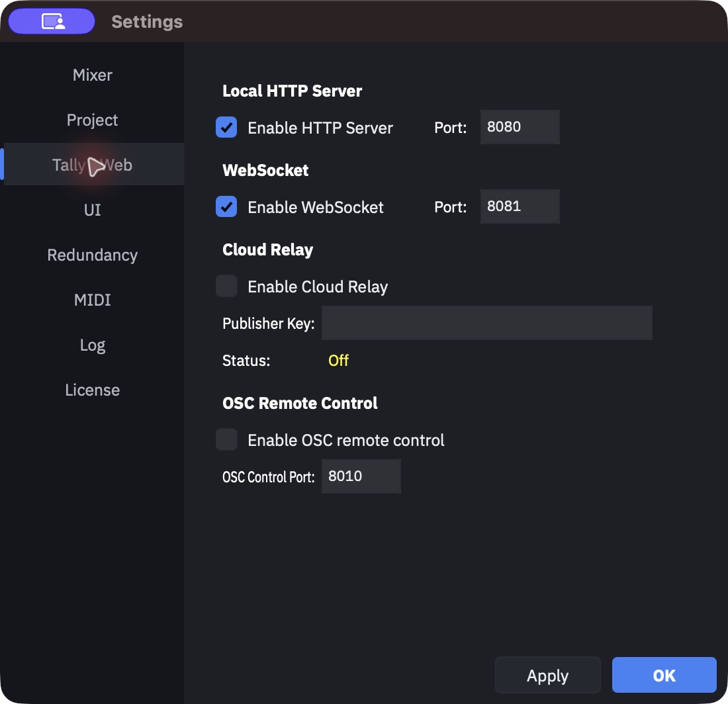Disable the Enable HTTP Server checkbox
This screenshot has height=704, width=728.
(226, 127)
